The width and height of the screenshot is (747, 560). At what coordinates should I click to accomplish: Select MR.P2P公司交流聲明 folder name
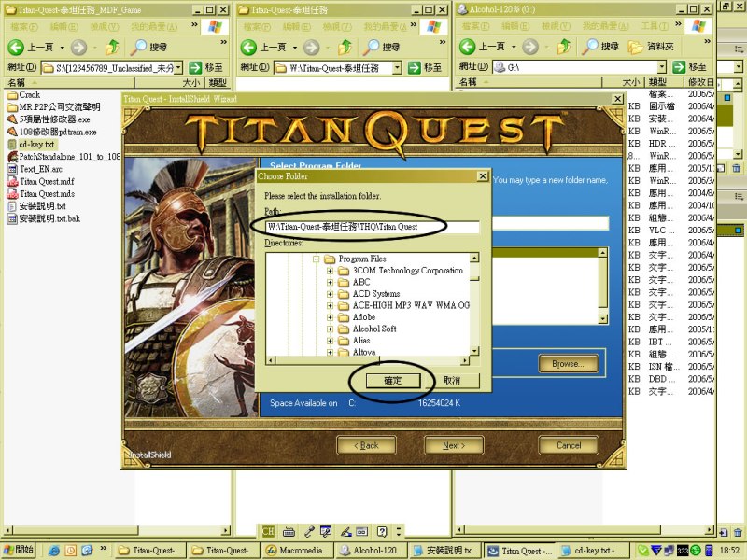(x=60, y=107)
